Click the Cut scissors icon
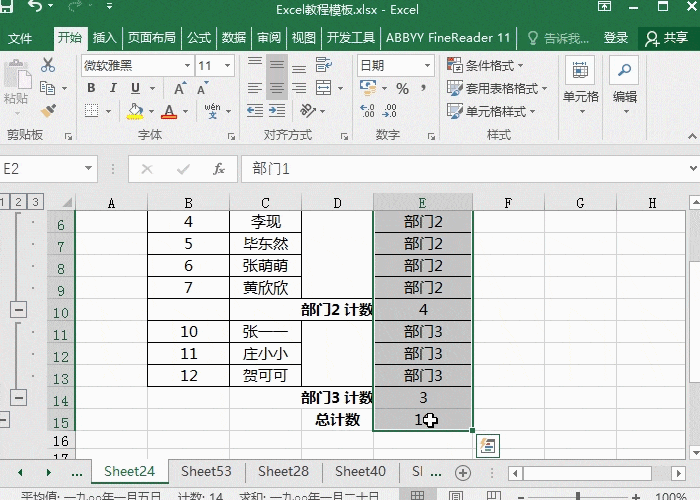This screenshot has height=500, width=700. pos(48,65)
